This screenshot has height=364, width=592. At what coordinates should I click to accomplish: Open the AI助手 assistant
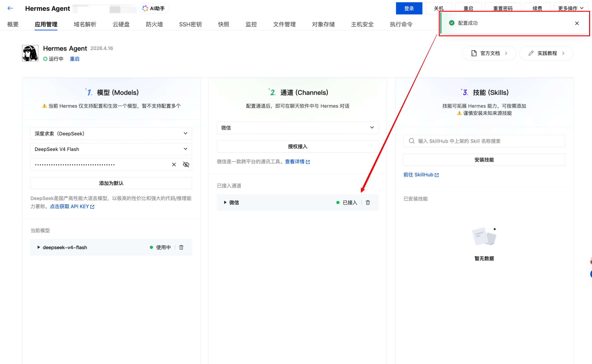coord(154,8)
